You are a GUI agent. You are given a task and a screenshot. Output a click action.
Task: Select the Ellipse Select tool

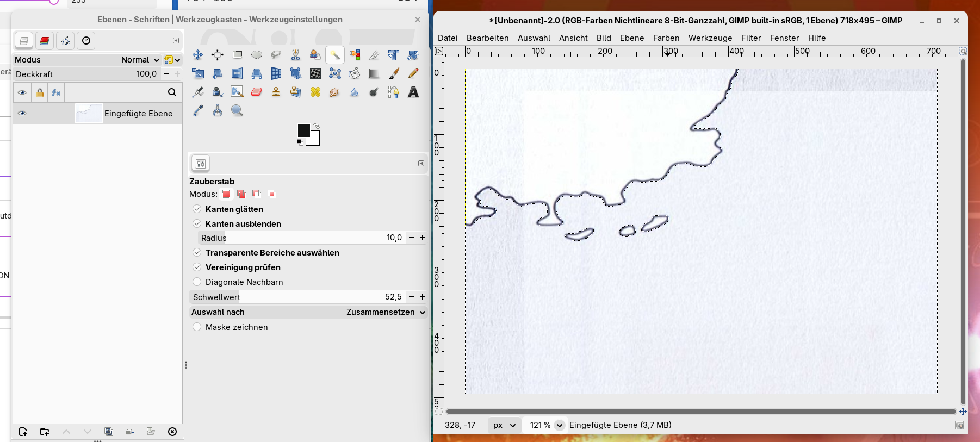[257, 54]
